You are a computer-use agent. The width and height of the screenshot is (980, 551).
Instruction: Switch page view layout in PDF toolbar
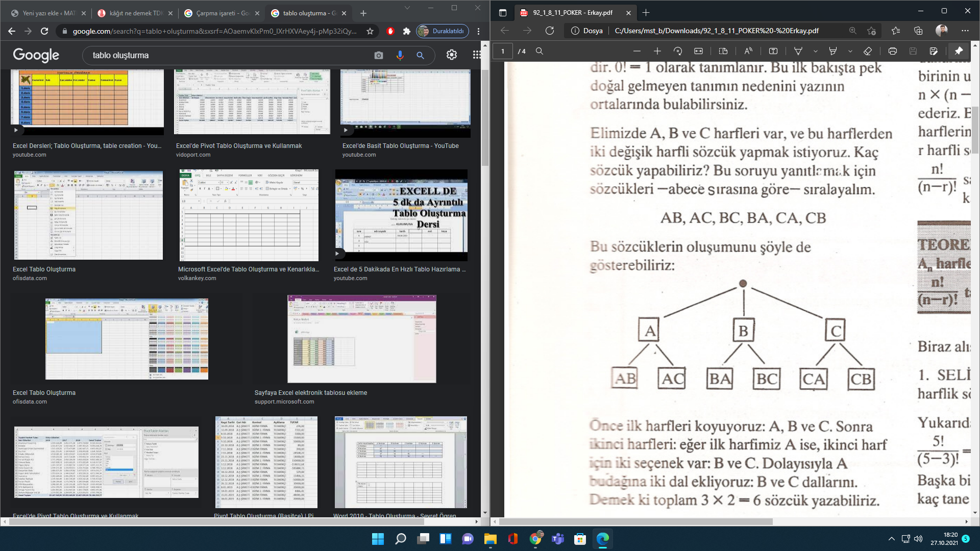point(723,51)
